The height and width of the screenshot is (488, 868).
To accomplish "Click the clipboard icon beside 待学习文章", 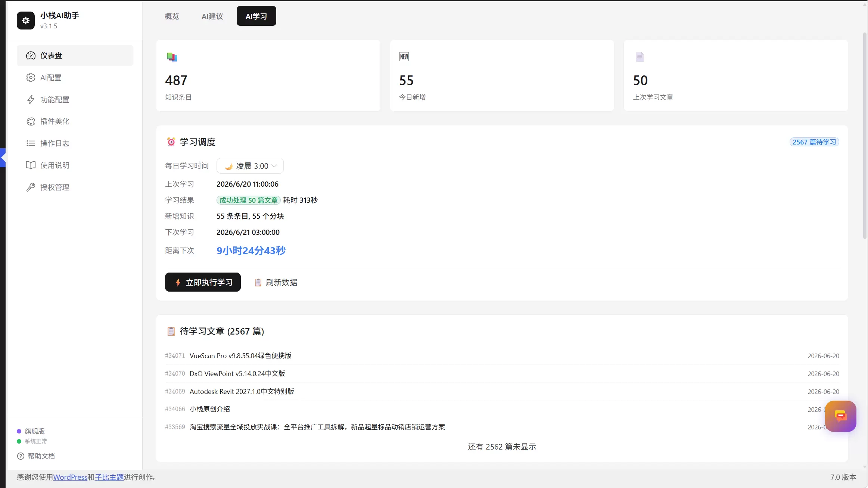I will [x=171, y=331].
